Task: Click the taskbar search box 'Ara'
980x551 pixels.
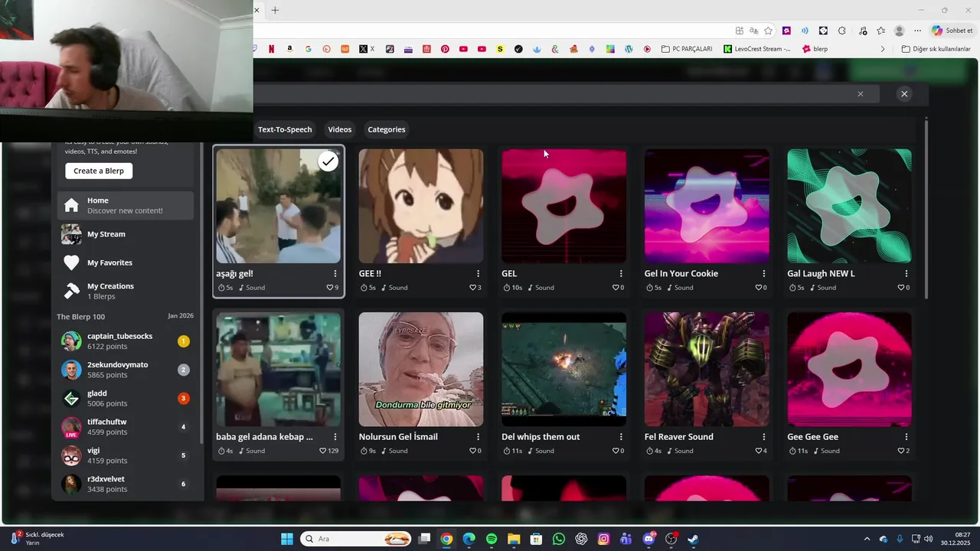Action: 356,539
